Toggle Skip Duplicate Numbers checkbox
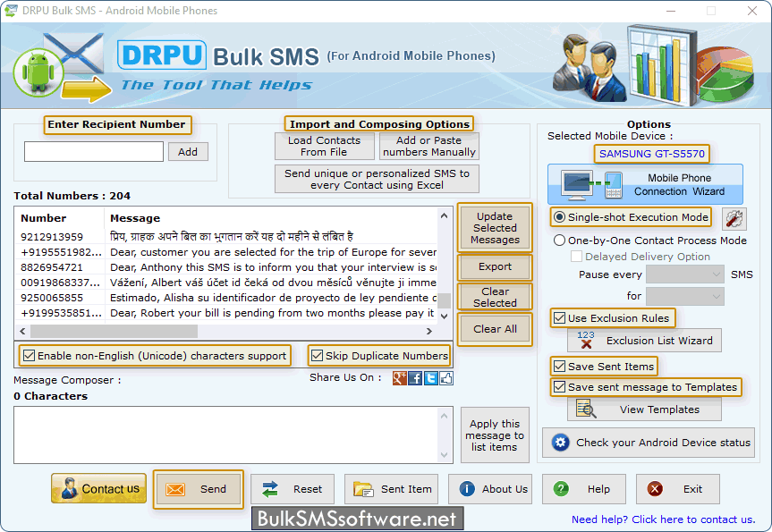Image resolution: width=772 pixels, height=532 pixels. pos(317,355)
